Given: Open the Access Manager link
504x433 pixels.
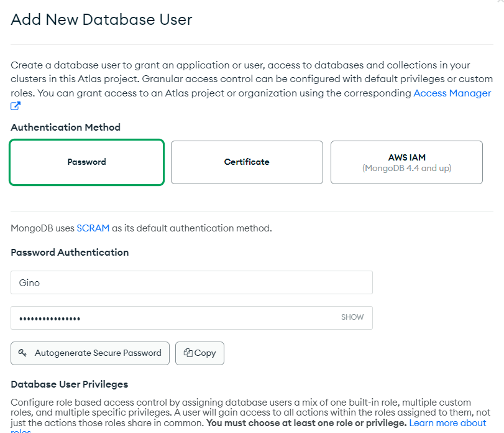Looking at the screenshot, I should coord(452,93).
